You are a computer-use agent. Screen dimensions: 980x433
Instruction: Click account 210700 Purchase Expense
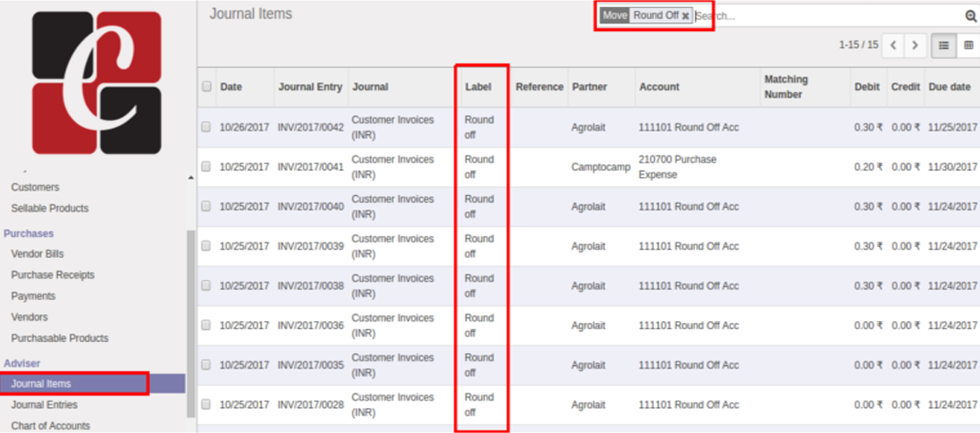[679, 167]
